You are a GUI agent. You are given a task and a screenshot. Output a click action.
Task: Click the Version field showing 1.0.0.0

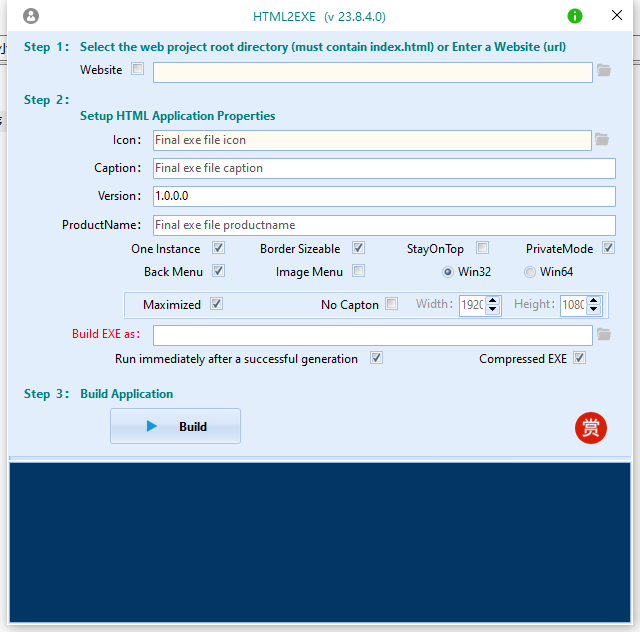(384, 196)
